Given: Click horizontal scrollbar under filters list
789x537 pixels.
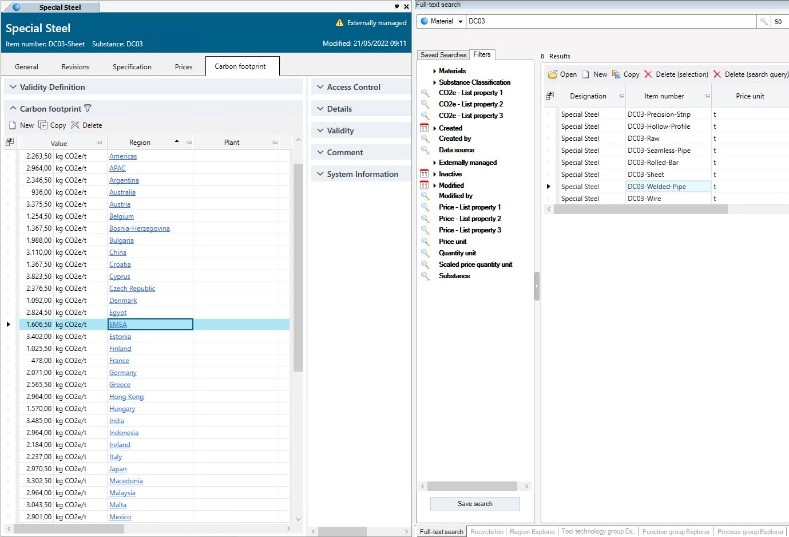Looking at the screenshot, I should [x=472, y=486].
